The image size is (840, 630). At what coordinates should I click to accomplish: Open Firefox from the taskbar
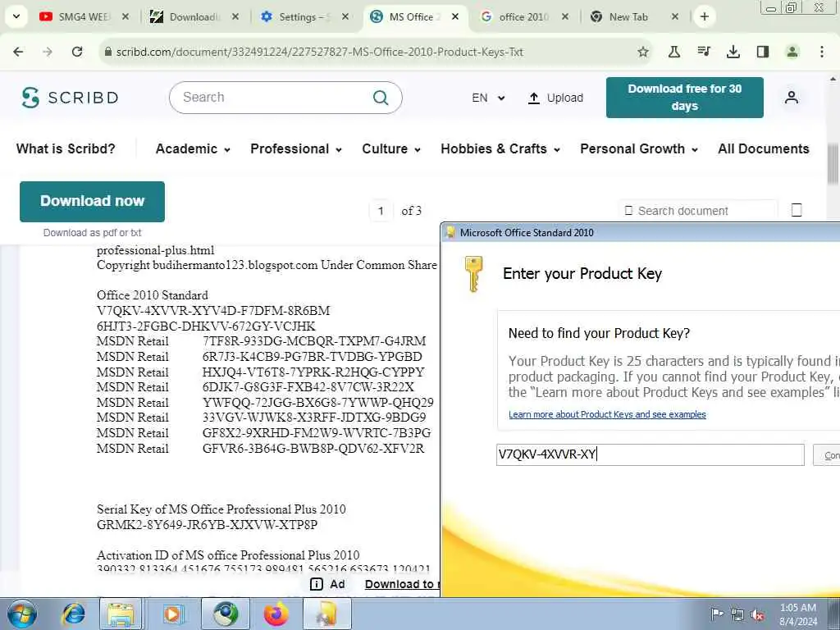point(276,614)
